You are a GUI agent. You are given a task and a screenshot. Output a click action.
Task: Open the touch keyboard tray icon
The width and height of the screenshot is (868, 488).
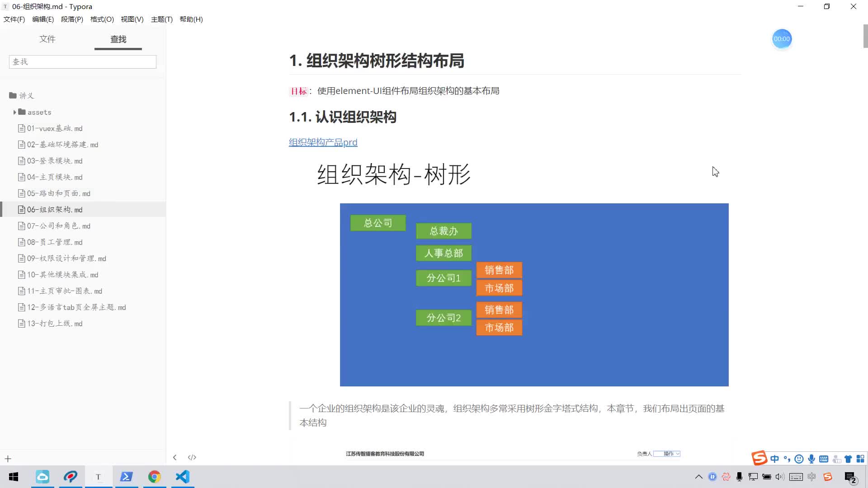(796, 477)
